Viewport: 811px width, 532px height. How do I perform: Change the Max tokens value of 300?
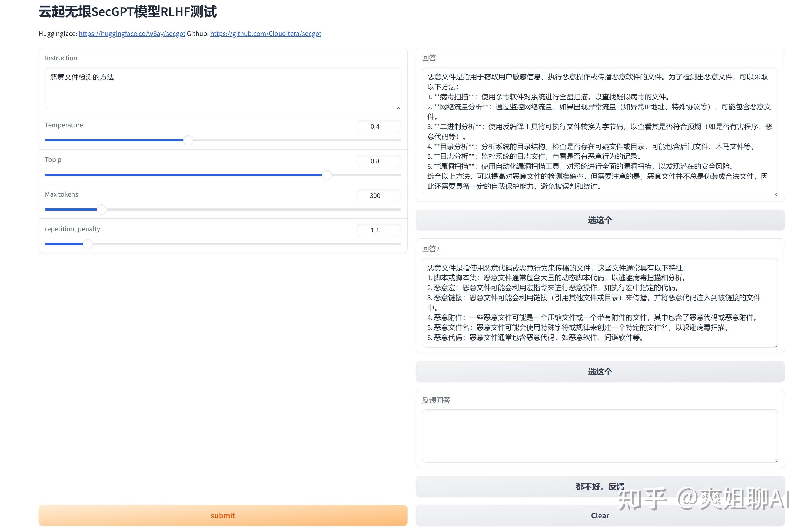[378, 195]
